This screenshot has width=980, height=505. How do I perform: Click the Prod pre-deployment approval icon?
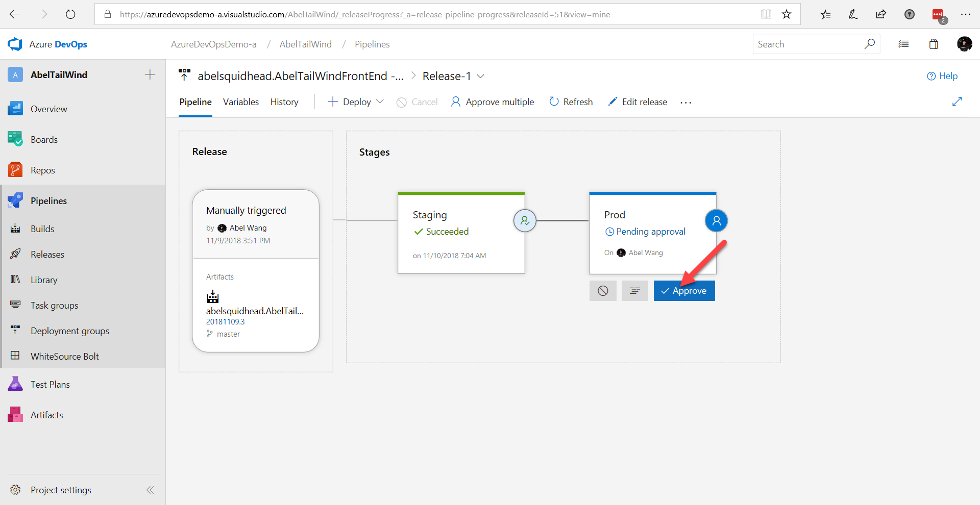[716, 220]
